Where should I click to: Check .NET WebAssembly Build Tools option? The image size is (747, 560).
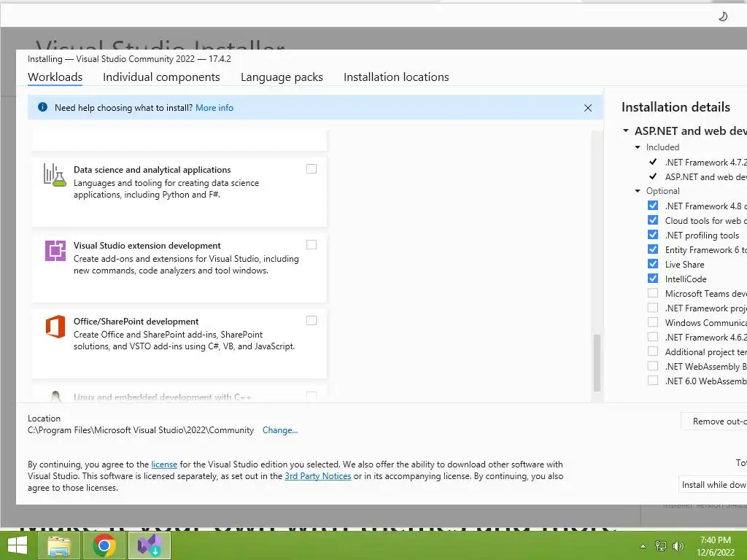(x=653, y=366)
